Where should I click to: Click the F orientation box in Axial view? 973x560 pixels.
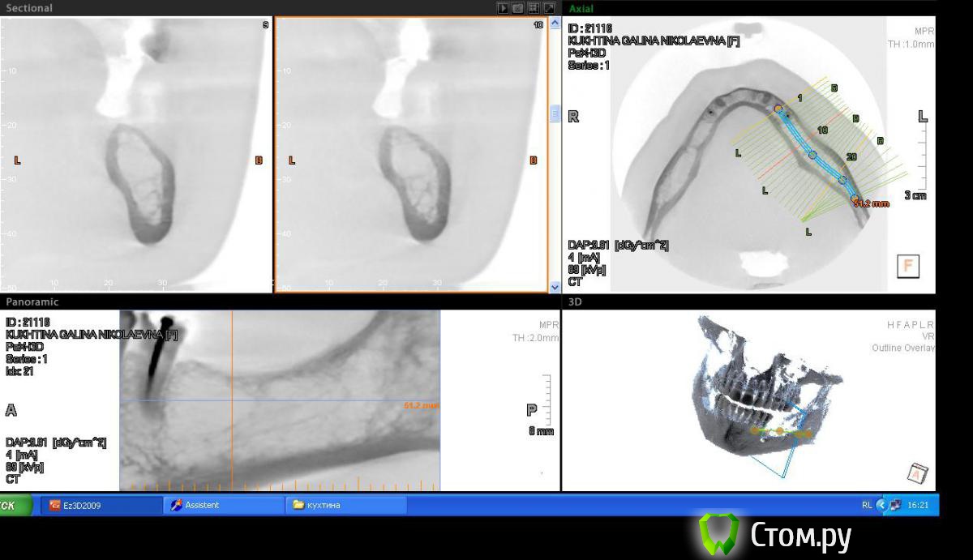pos(907,266)
